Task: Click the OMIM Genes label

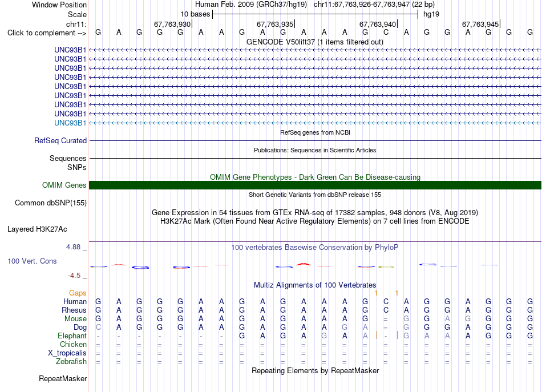Action: tap(64, 185)
